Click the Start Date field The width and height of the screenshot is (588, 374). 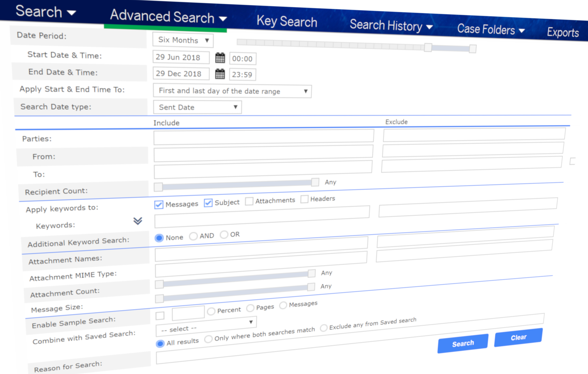coord(181,57)
